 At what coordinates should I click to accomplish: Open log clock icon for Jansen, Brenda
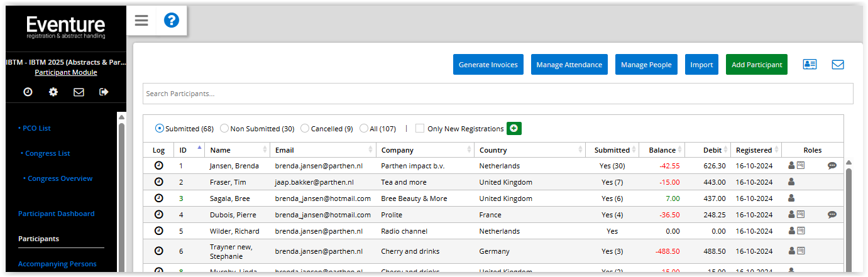tap(158, 166)
